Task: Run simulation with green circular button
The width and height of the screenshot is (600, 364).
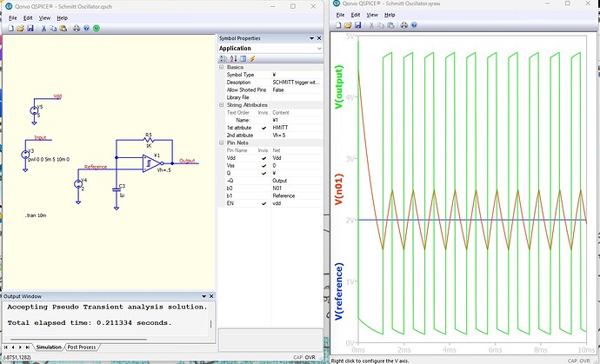Action: click(x=97, y=29)
